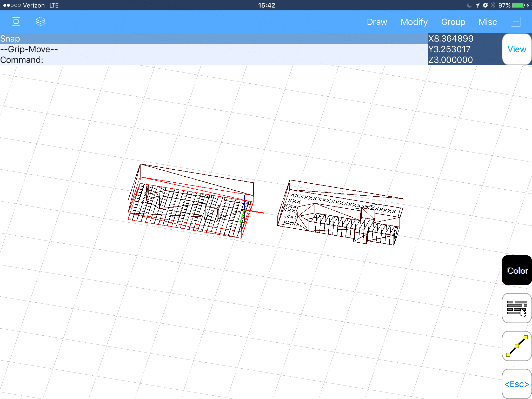The image size is (532, 399).
Task: Open the layers stack icon
Action: (x=41, y=22)
